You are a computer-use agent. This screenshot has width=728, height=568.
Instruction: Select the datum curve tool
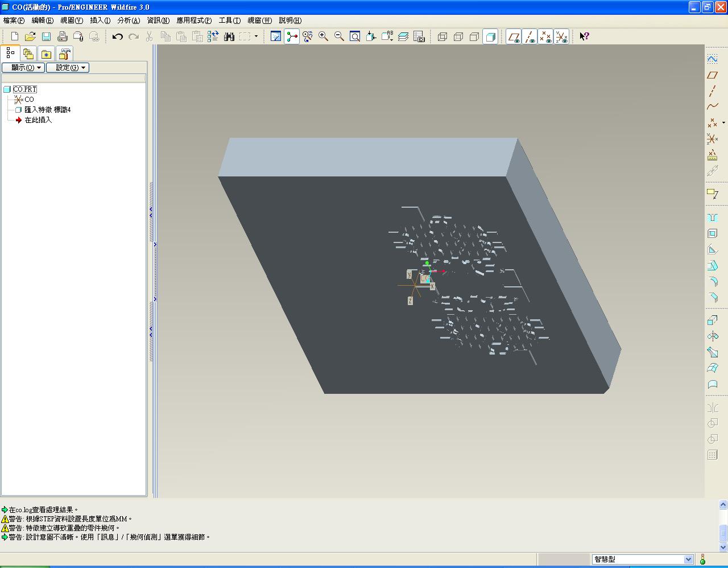(712, 106)
